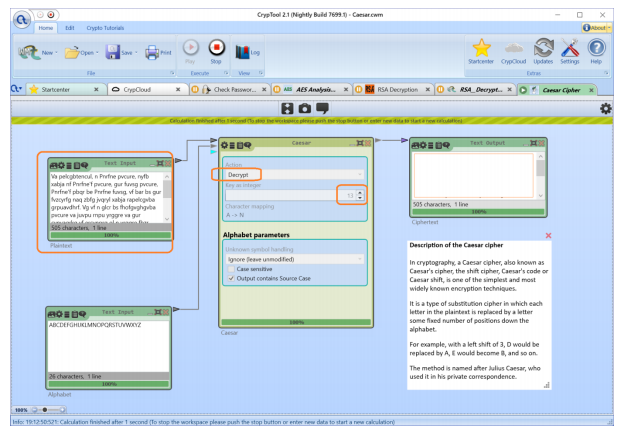
Task: Click the Caesar component 100% progress bar
Action: pyautogui.click(x=296, y=322)
